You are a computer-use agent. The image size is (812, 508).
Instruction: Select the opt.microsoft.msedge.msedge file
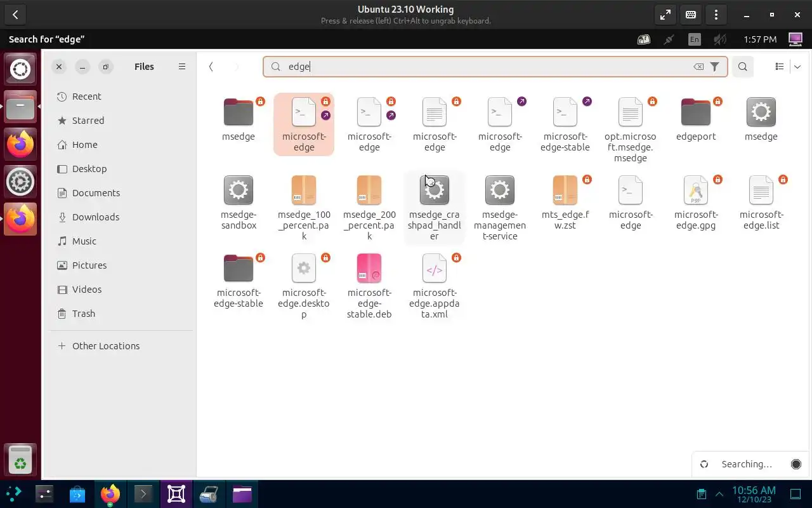631,130
